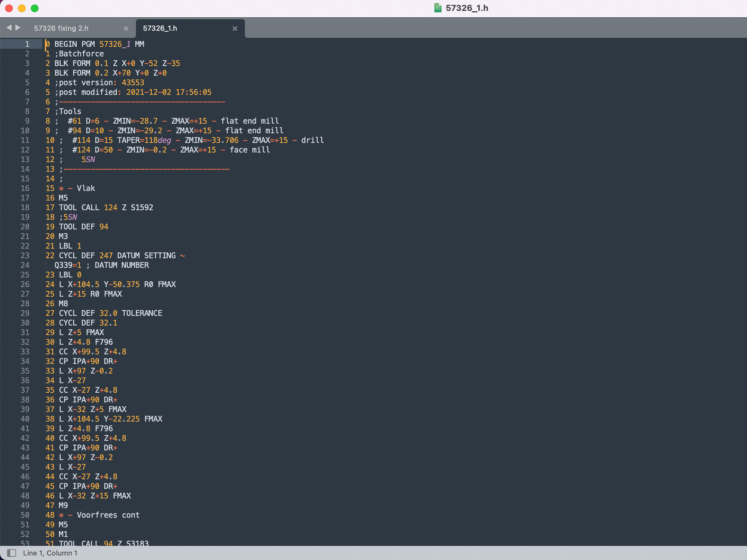The width and height of the screenshot is (747, 560).
Task: Click gutter line number 23
Action: pos(25,255)
